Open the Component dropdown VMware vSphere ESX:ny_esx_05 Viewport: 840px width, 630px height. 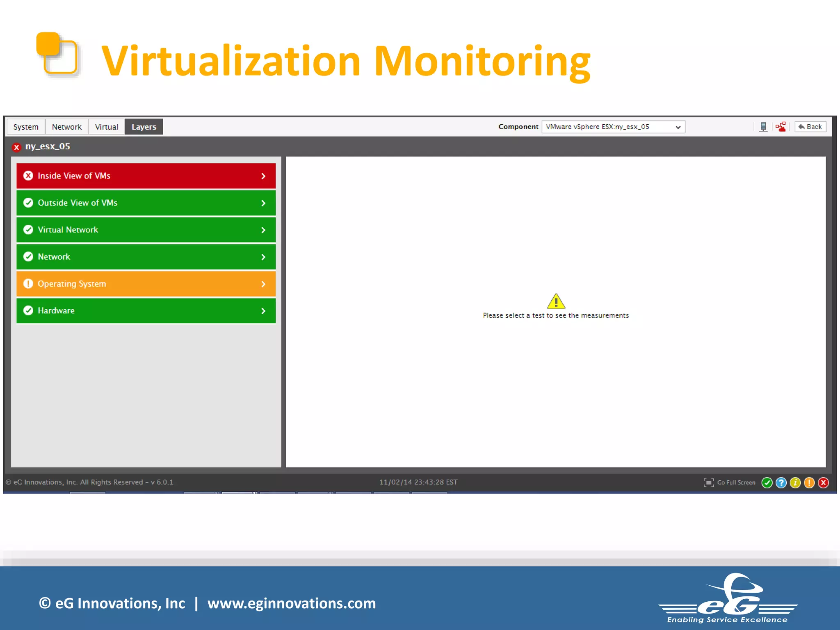613,127
